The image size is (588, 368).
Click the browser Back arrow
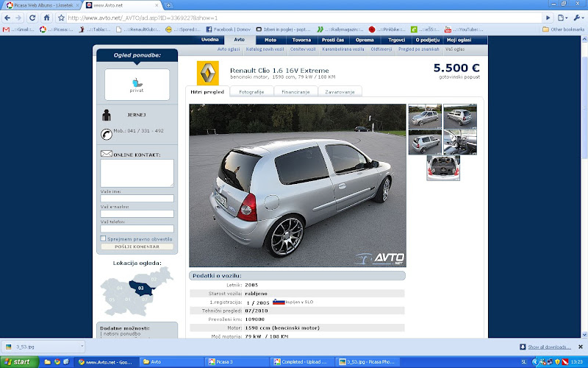click(7, 18)
